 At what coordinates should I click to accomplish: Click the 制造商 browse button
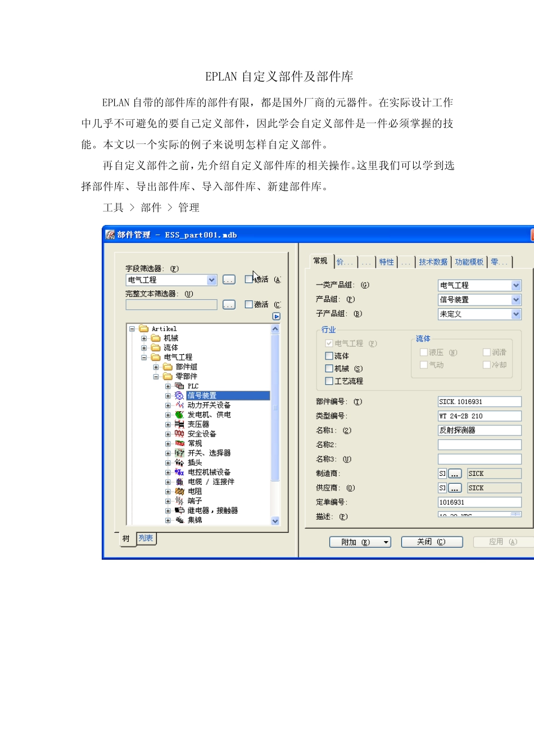coord(455,474)
